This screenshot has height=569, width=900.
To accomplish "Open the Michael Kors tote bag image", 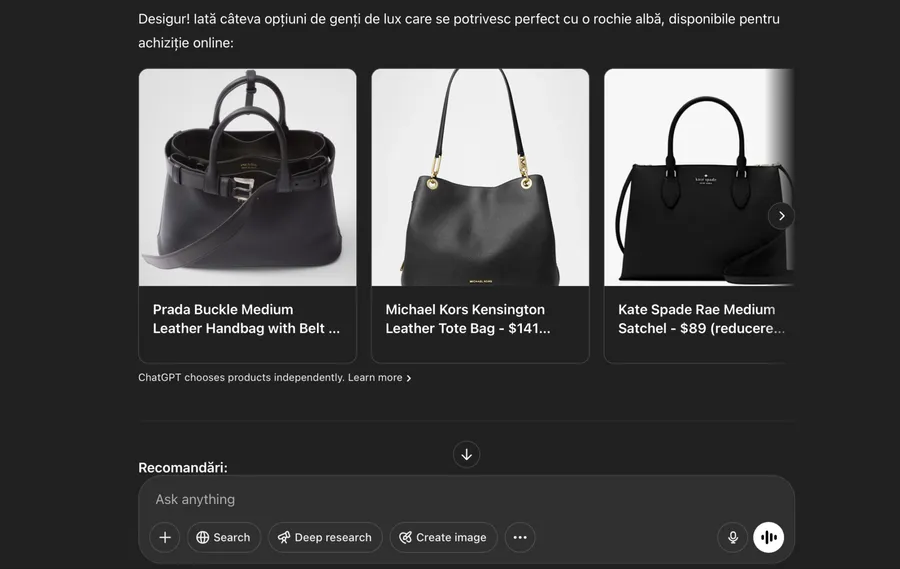I will pyautogui.click(x=480, y=177).
